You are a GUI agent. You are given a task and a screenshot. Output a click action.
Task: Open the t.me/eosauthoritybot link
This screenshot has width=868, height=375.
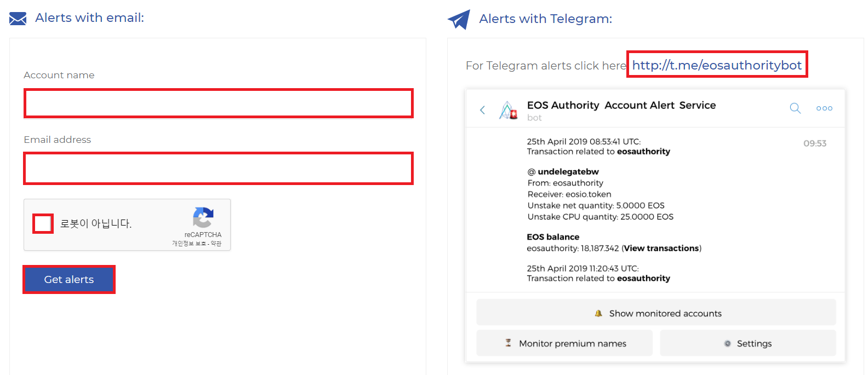[717, 65]
